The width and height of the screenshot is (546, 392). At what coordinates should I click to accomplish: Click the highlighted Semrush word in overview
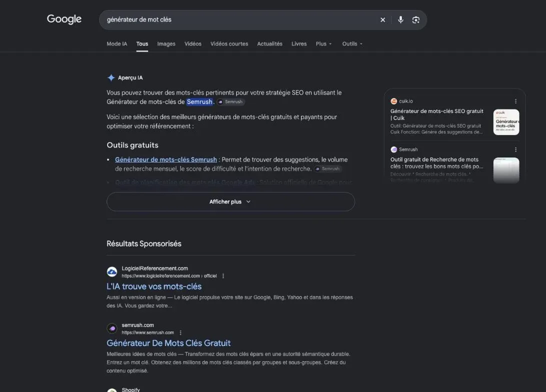(199, 101)
